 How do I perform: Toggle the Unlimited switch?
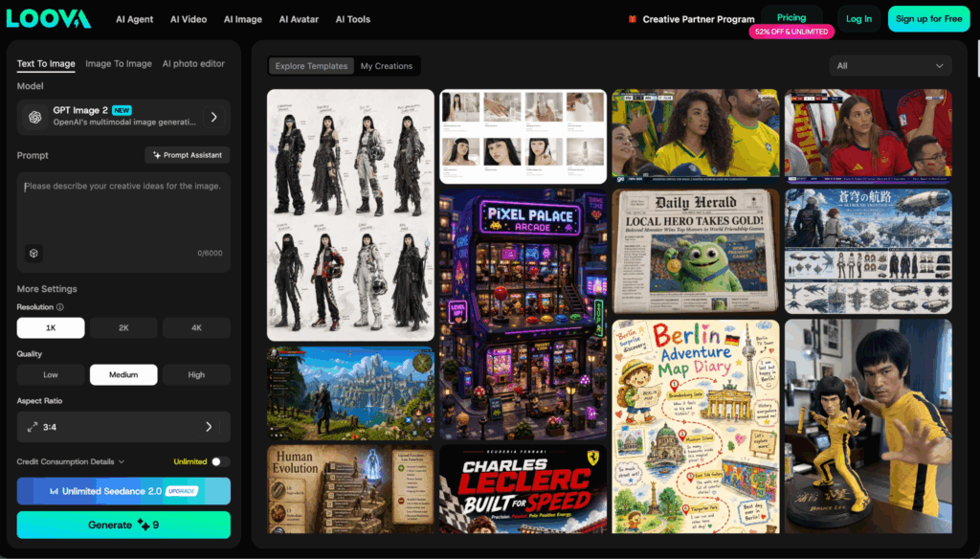(x=220, y=461)
